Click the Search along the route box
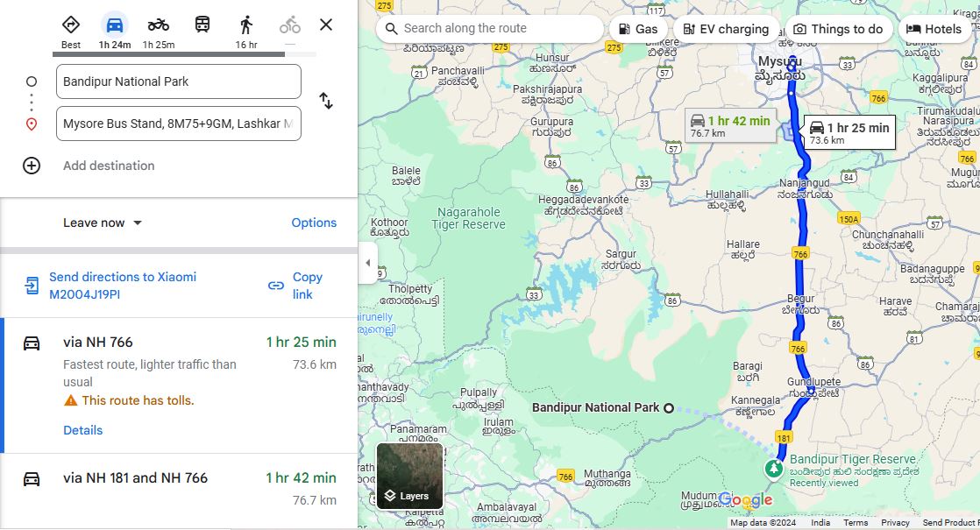The image size is (980, 530). tap(491, 29)
